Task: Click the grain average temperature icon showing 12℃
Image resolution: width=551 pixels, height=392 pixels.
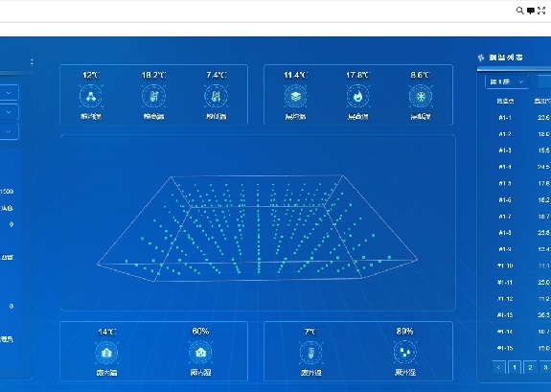Action: tap(91, 96)
